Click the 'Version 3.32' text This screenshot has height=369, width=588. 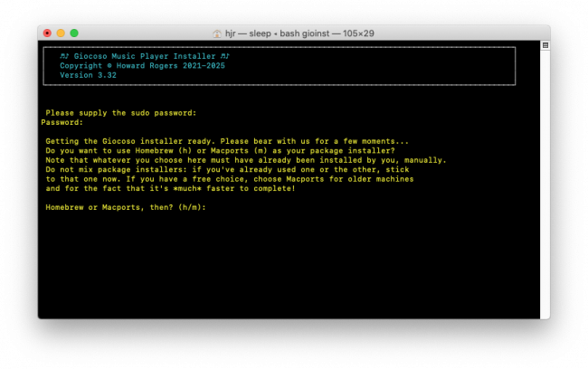click(88, 75)
